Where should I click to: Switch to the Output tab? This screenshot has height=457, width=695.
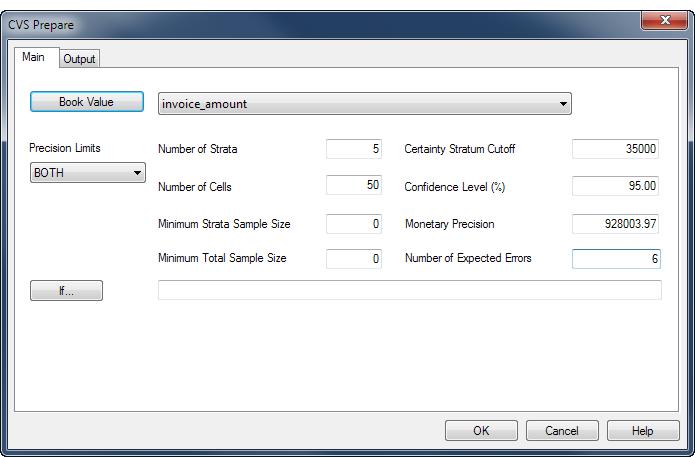point(79,59)
